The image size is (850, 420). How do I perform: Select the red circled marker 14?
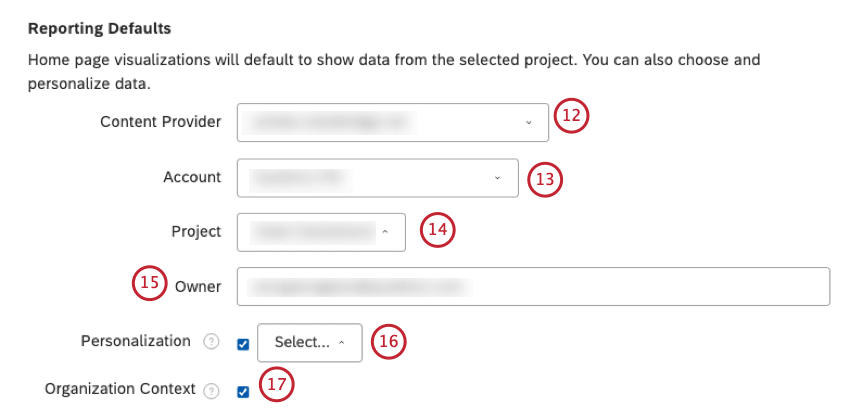click(437, 230)
